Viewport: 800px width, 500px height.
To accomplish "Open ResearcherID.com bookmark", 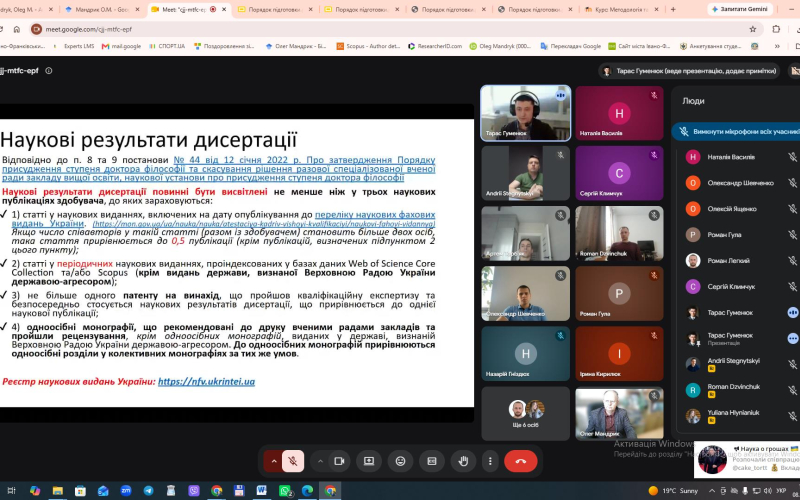I will coord(435,46).
